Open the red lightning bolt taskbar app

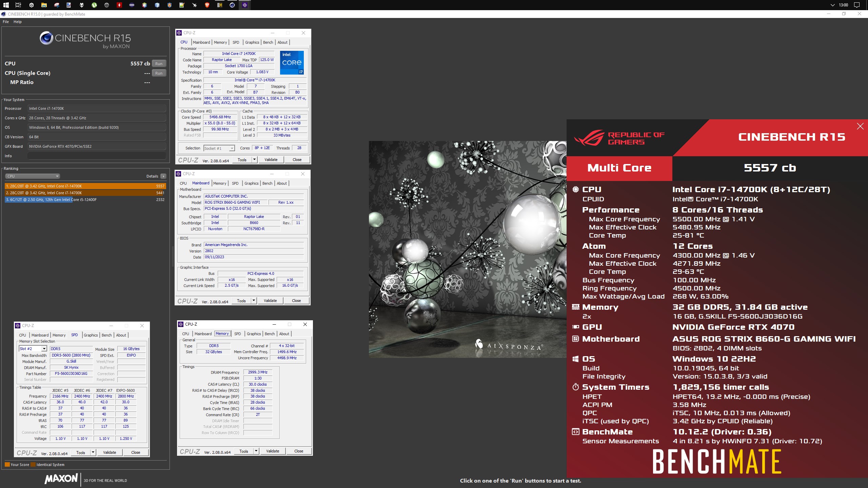point(119,5)
